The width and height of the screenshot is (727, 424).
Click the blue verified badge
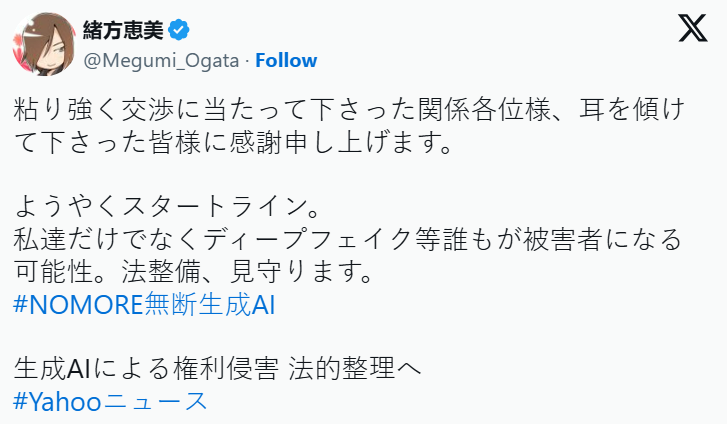pos(179,30)
